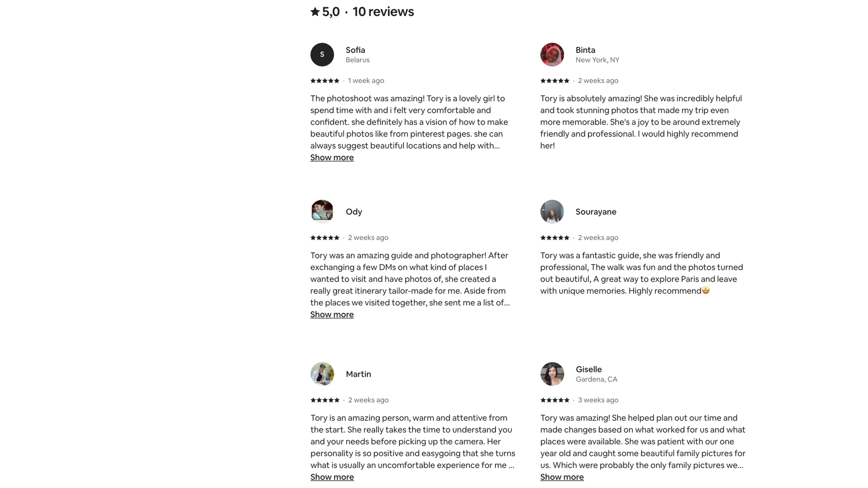Click the star-eyed emoji in Sourayane's review
The height and width of the screenshot is (488, 868).
coord(705,290)
